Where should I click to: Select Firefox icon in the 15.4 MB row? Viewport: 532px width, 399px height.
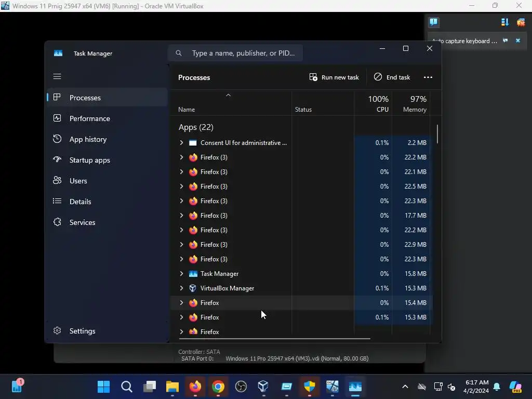[x=193, y=303]
